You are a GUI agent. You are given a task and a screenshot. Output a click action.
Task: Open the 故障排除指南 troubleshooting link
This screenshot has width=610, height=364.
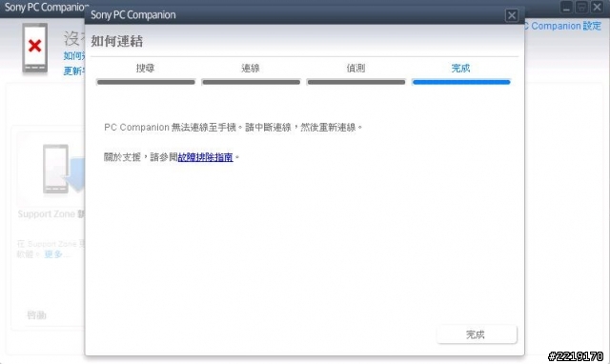coord(206,157)
